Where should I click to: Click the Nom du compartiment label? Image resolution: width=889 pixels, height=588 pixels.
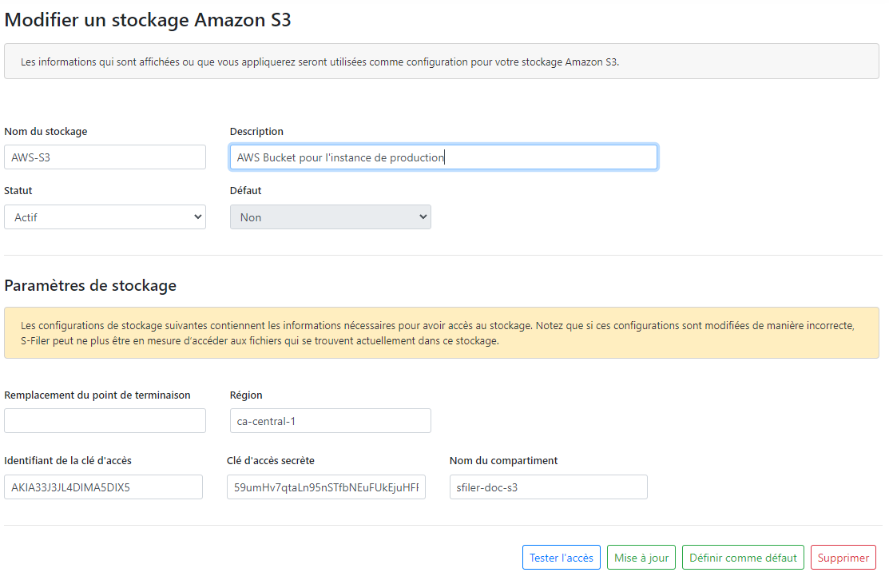pyautogui.click(x=503, y=460)
